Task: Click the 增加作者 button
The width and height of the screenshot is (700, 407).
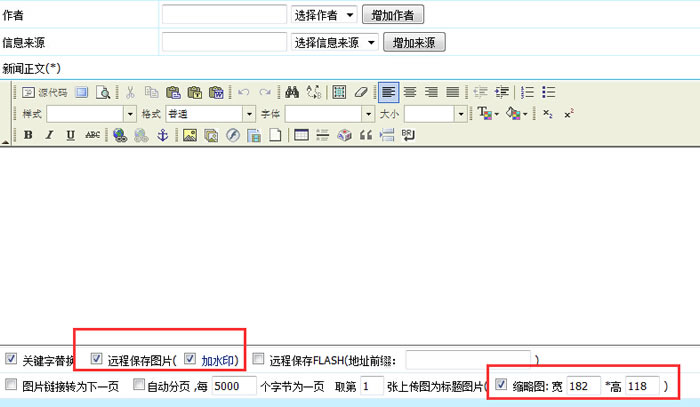Action: pyautogui.click(x=393, y=15)
